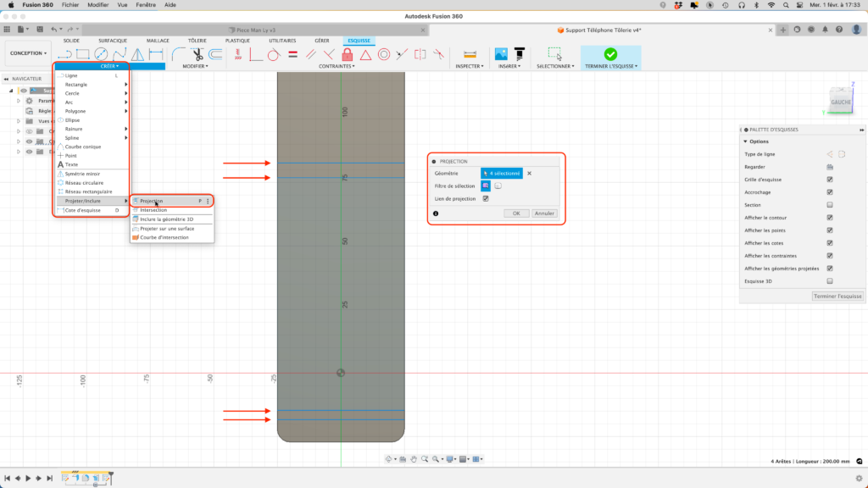Clear the 4 sélectionné geometry selection X
This screenshot has height=488, width=868.
[529, 173]
